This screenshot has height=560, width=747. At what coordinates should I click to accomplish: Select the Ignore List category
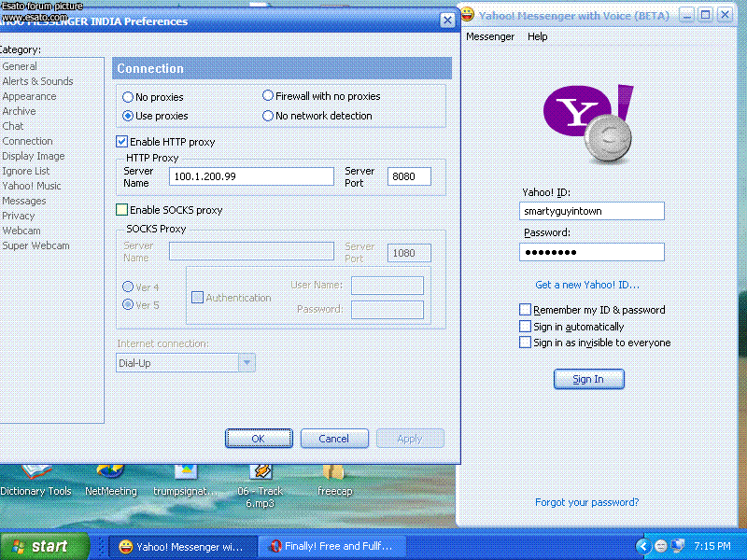(26, 171)
